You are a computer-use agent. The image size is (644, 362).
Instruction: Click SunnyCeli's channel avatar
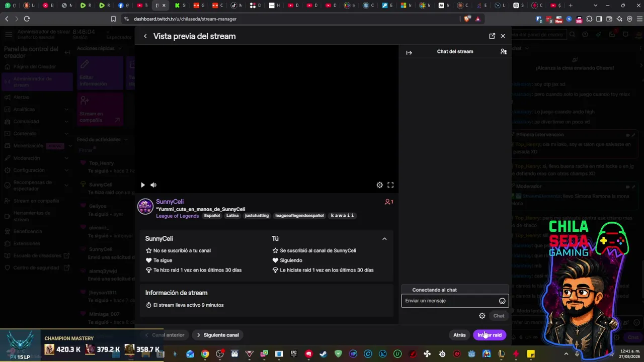click(x=145, y=207)
